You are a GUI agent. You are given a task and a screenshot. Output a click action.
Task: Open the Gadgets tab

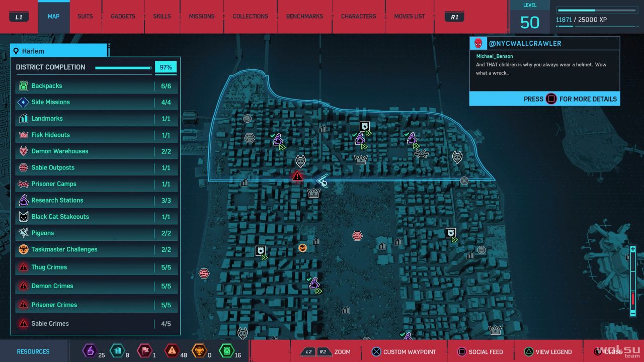(x=123, y=17)
